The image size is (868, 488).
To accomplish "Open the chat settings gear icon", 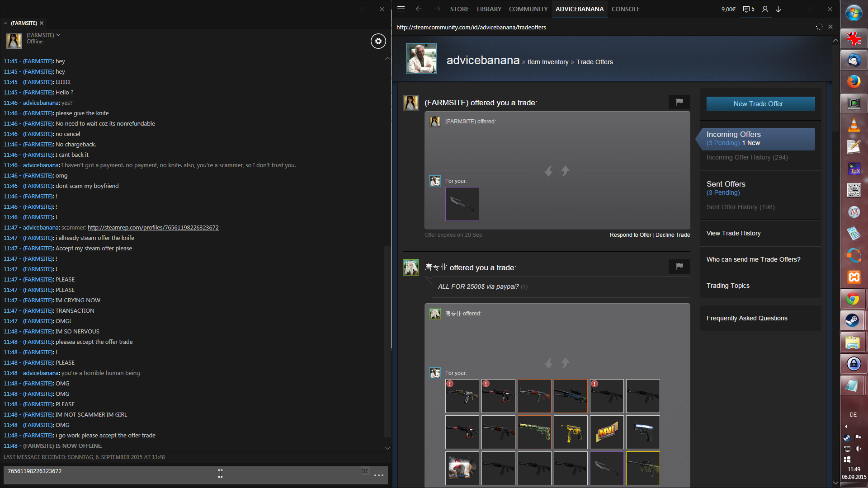I will pos(378,41).
